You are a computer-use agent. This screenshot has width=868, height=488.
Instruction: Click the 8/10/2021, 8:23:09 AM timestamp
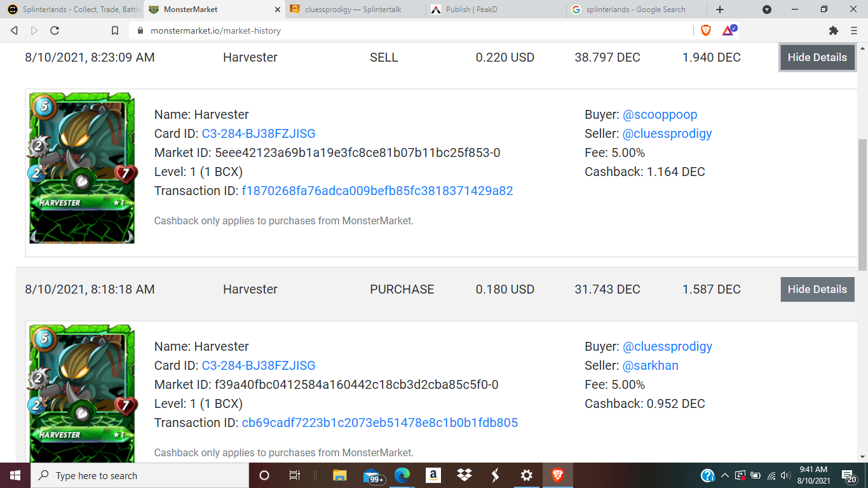pos(90,57)
